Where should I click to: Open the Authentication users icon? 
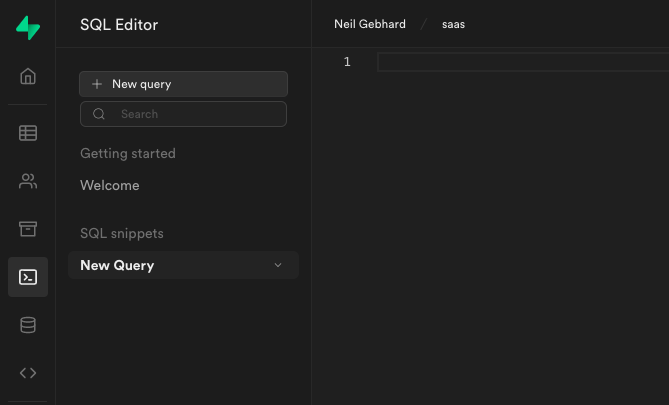(28, 181)
